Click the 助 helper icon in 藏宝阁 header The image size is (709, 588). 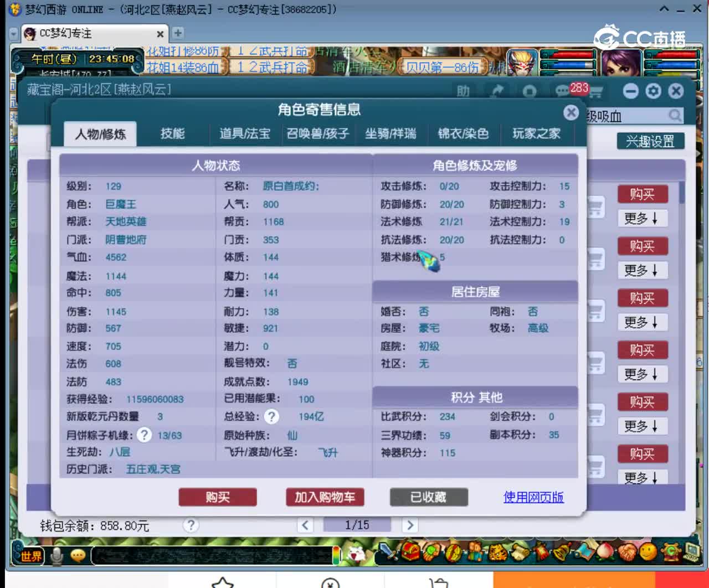(464, 91)
